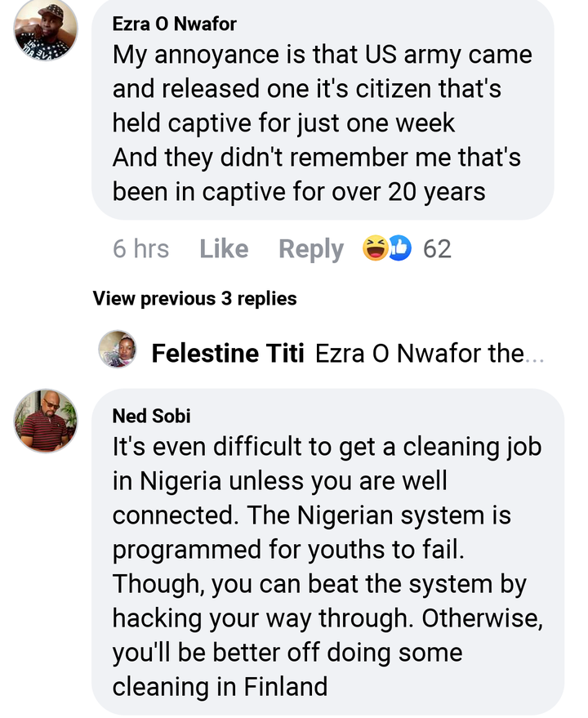Click the laughing emoji reaction icon
Viewport: 588px width, 718px height.
tap(376, 248)
